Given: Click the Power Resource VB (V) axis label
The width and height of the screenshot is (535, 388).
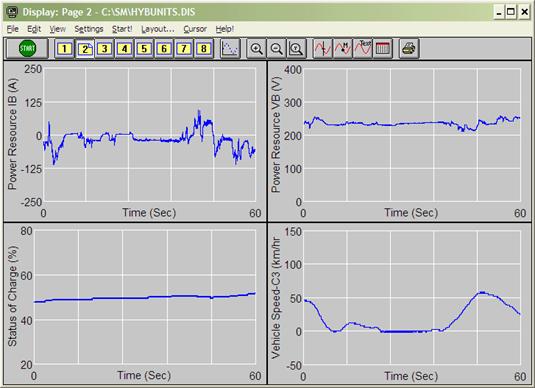Looking at the screenshot, I should (275, 134).
